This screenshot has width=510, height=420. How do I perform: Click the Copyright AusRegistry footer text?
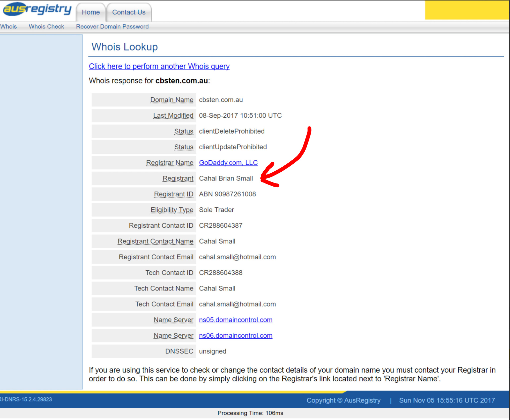click(x=343, y=400)
